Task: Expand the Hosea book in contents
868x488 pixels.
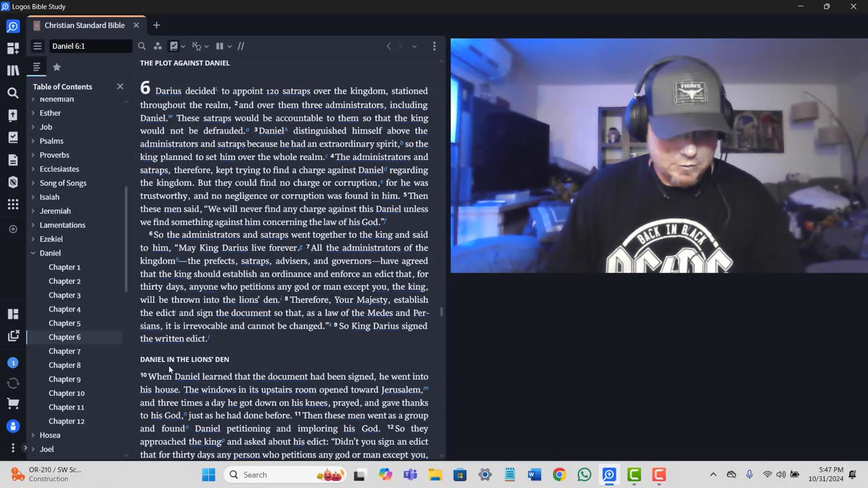Action: (x=33, y=435)
